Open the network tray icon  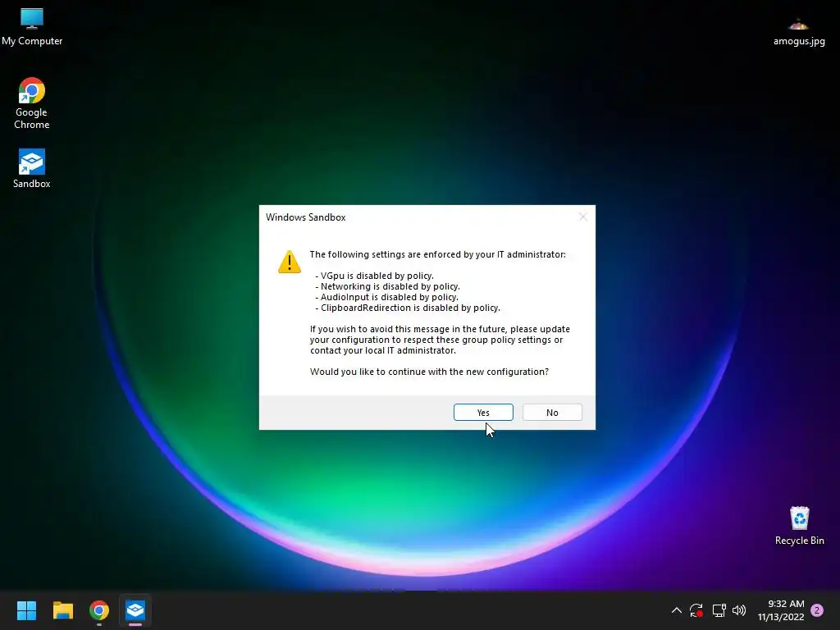[x=719, y=610]
